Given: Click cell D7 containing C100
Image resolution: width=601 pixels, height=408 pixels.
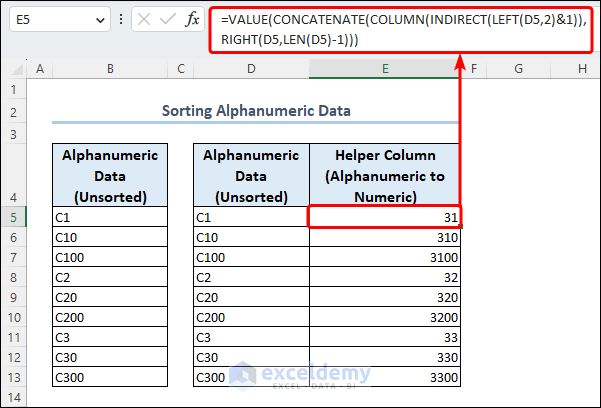Looking at the screenshot, I should (x=251, y=257).
